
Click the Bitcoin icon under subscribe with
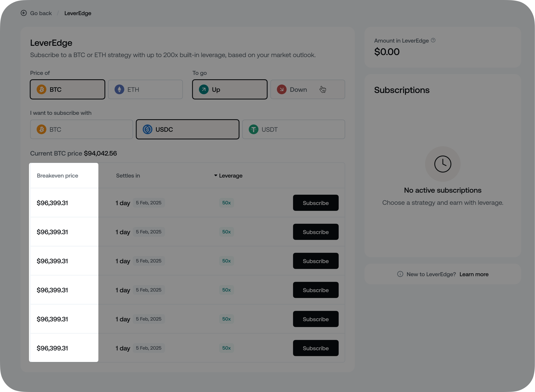tap(42, 130)
